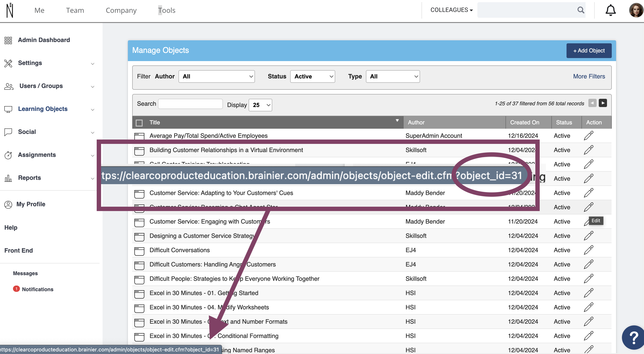Open the Author filter dropdown
Screen dimensions: 644x354
point(216,76)
